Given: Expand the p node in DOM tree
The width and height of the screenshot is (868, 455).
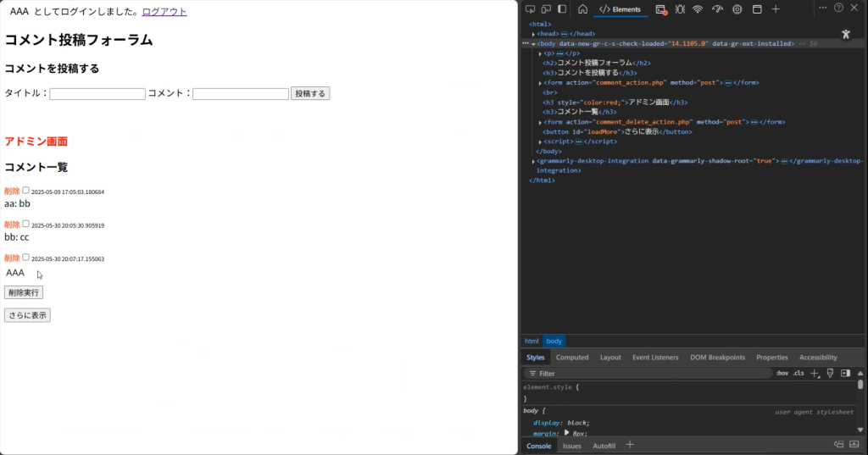Looking at the screenshot, I should pos(540,53).
